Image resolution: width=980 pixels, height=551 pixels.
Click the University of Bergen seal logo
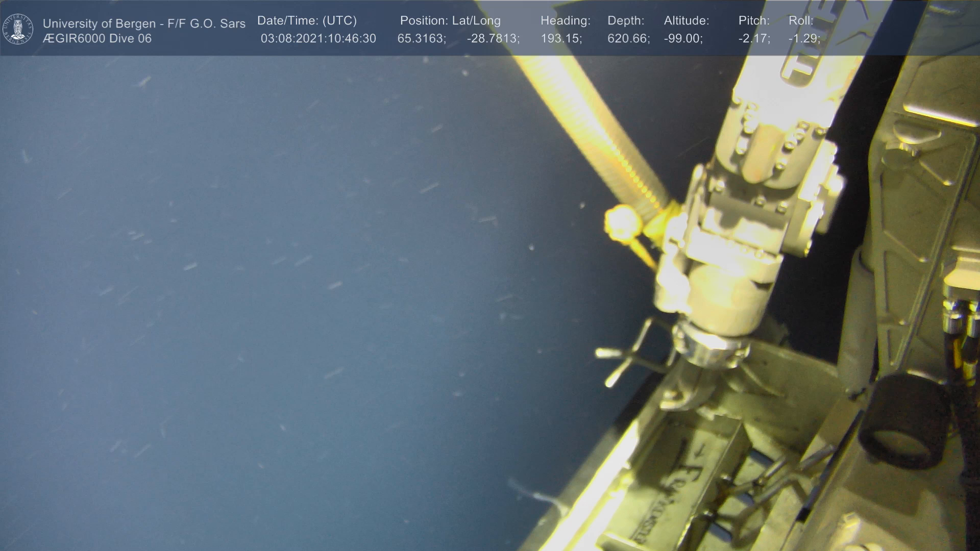point(18,29)
